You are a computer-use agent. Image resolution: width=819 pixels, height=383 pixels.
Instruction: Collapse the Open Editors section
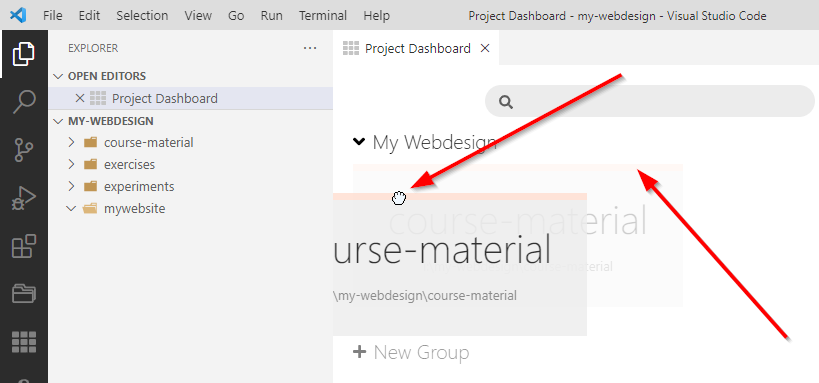point(58,76)
